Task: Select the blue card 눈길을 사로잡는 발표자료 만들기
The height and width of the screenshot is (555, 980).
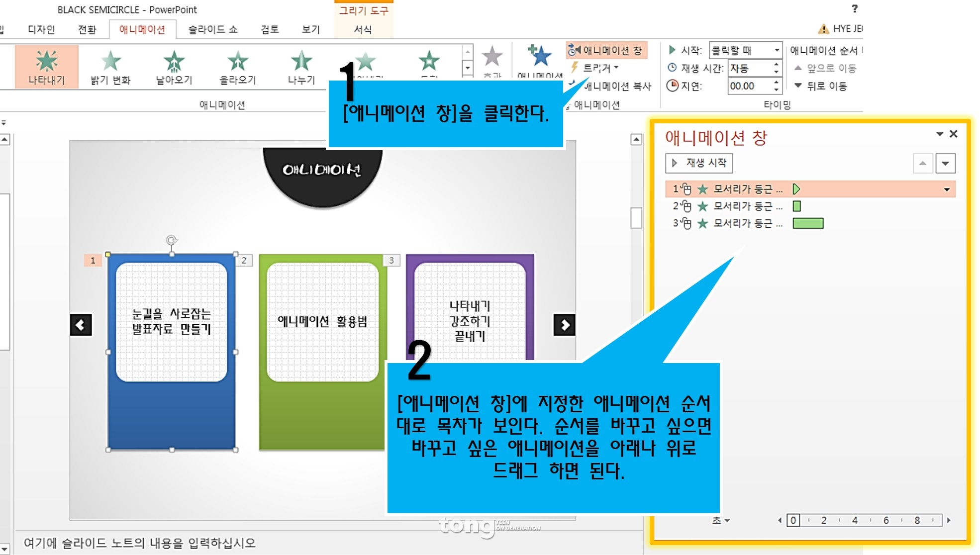Action: pos(172,352)
